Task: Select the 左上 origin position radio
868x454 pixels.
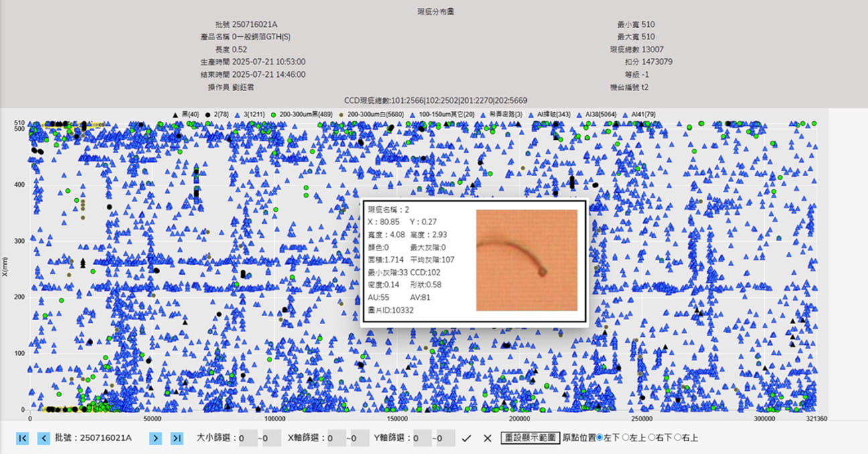Action: click(626, 438)
